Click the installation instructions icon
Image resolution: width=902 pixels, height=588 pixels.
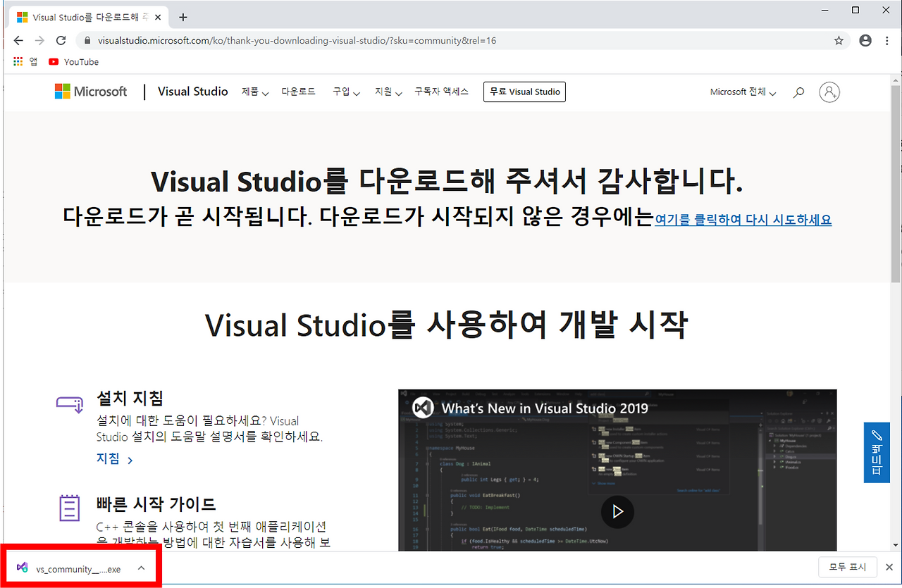[70, 404]
